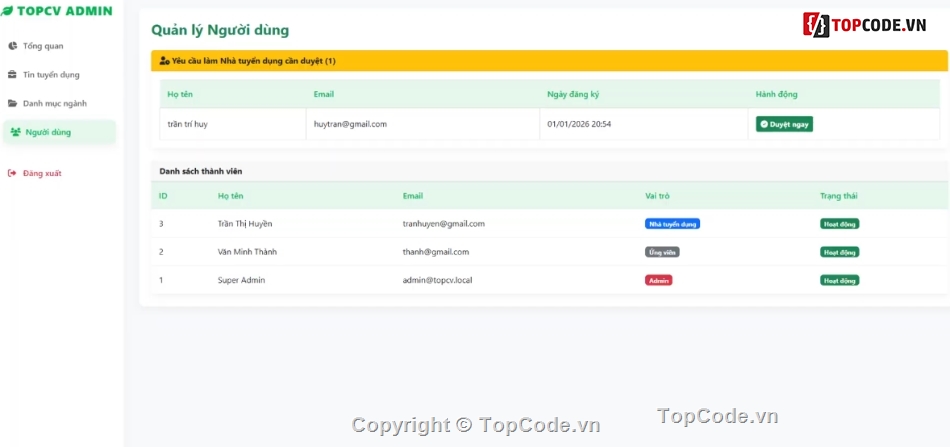Click email tranhuyen@gmail.com
The width and height of the screenshot is (950, 447).
click(443, 224)
